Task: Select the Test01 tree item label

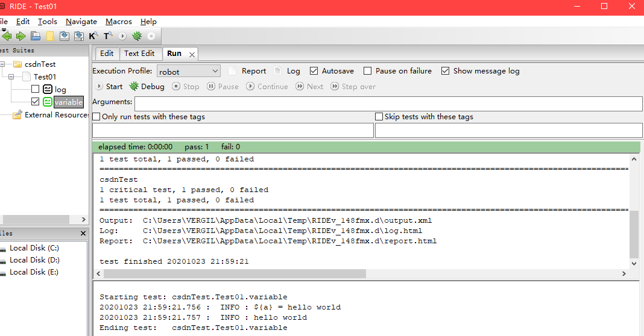Action: tap(45, 76)
